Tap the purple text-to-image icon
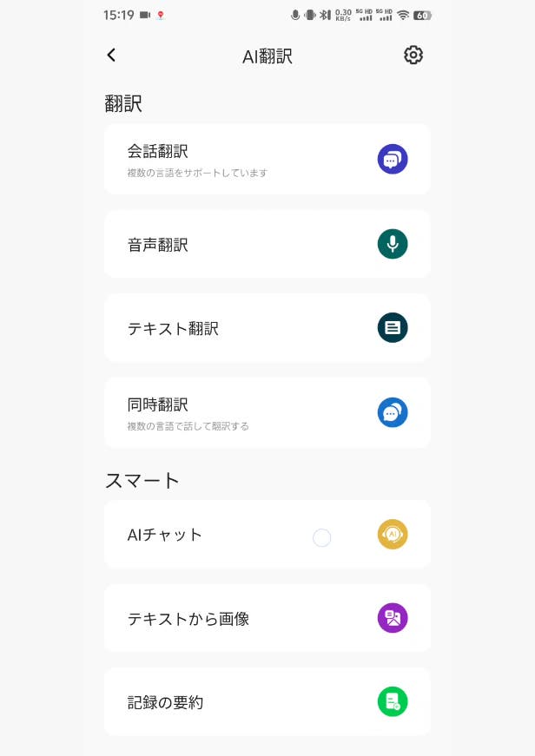Image resolution: width=535 pixels, height=756 pixels. click(393, 618)
